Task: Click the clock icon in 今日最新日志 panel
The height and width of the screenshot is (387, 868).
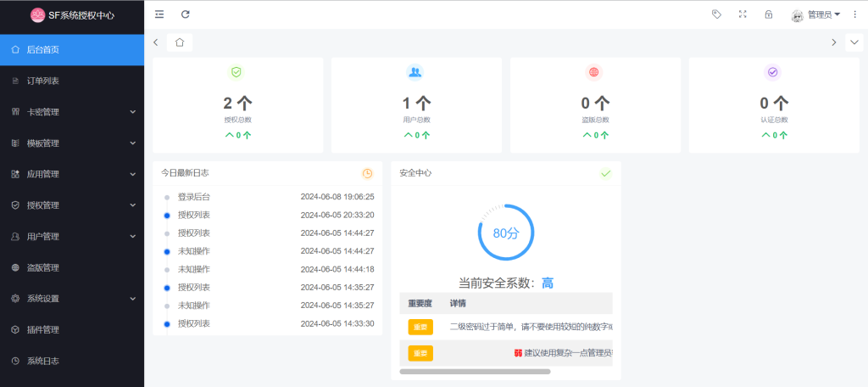Action: (367, 173)
